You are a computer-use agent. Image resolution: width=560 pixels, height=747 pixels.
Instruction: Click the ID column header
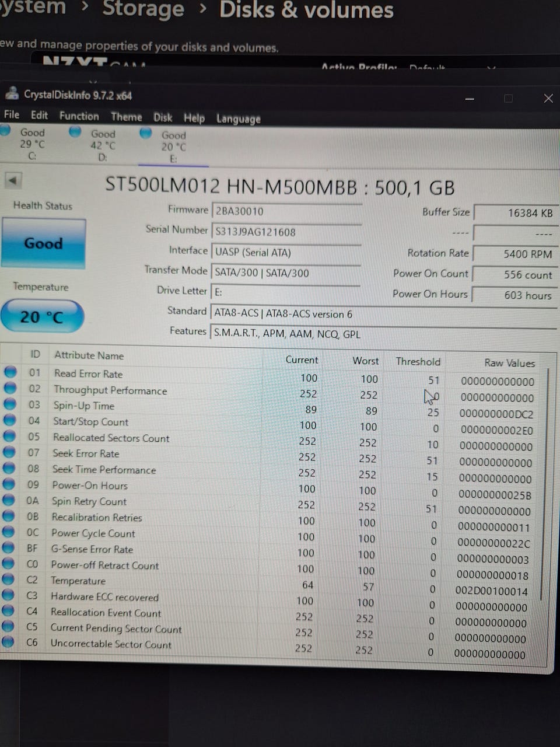coord(35,354)
